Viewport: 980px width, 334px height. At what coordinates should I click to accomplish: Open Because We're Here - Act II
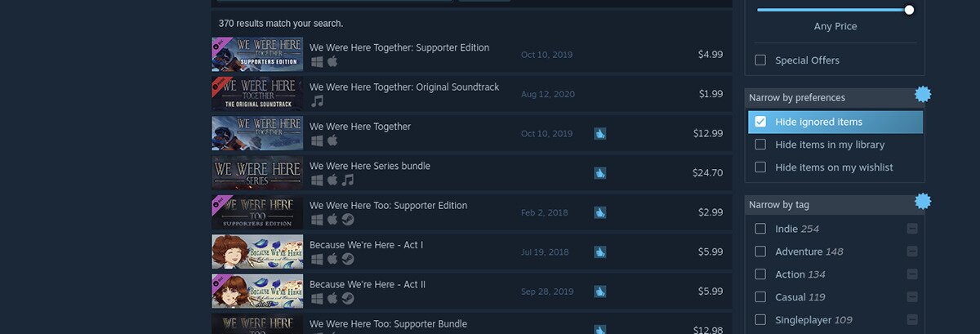click(367, 284)
